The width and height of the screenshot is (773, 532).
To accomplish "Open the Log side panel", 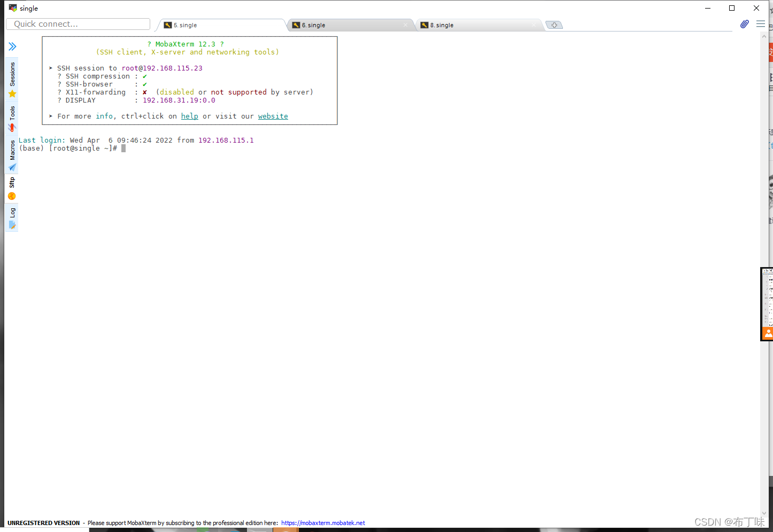I will click(x=12, y=218).
